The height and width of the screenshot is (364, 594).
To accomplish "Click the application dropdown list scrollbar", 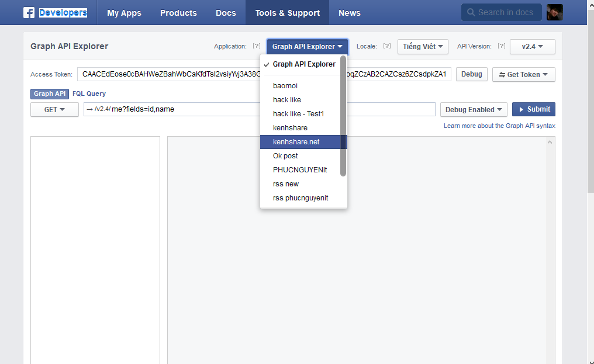I will tap(343, 116).
